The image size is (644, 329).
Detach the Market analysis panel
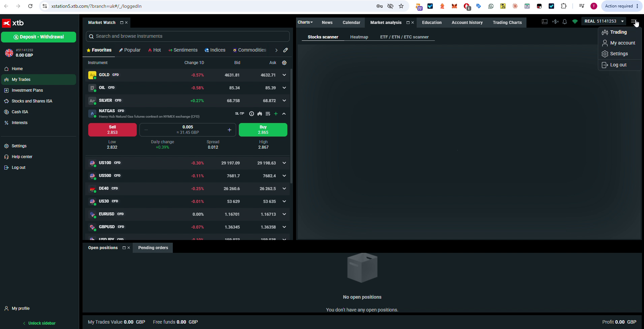408,23
